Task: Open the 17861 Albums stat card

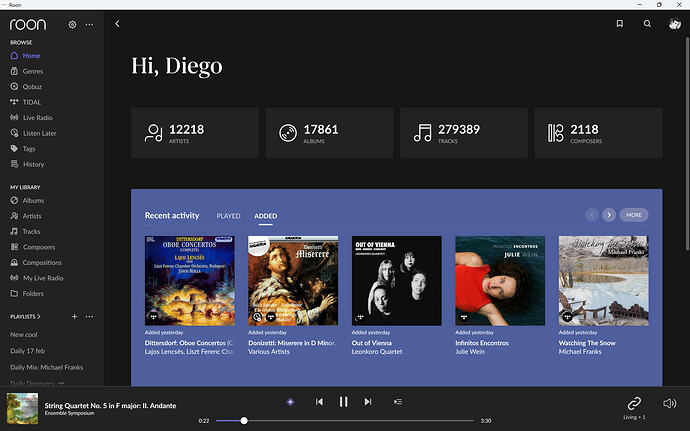Action: (x=329, y=133)
